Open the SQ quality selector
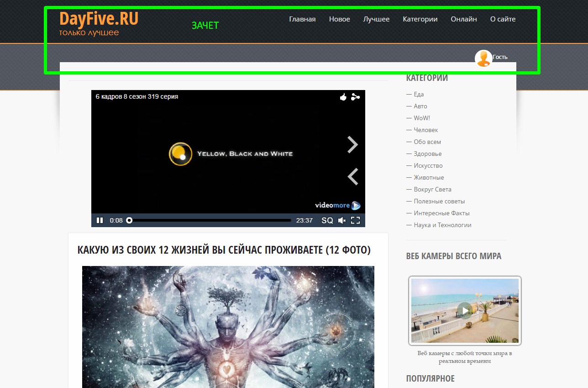The image size is (588, 388). tap(327, 220)
